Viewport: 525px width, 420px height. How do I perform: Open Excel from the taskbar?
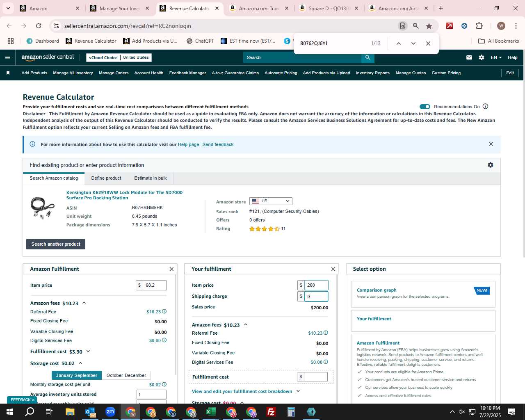[x=211, y=412]
